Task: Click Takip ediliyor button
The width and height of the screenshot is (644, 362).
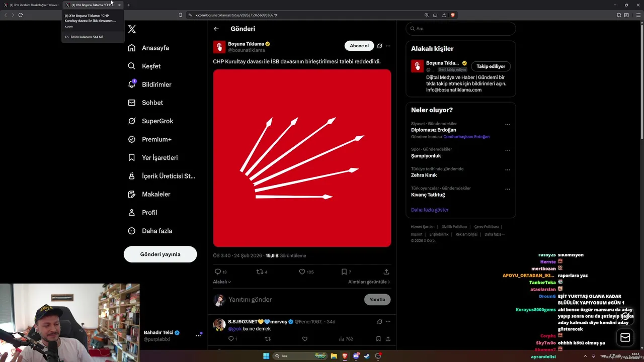Action: (x=491, y=66)
